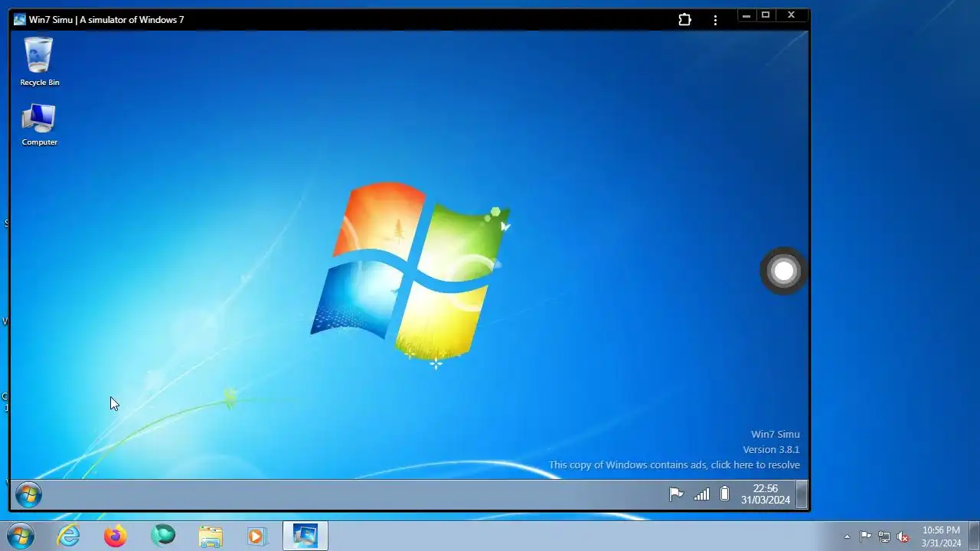
Task: Open the teal bird app on the host taskbar
Action: tap(163, 536)
